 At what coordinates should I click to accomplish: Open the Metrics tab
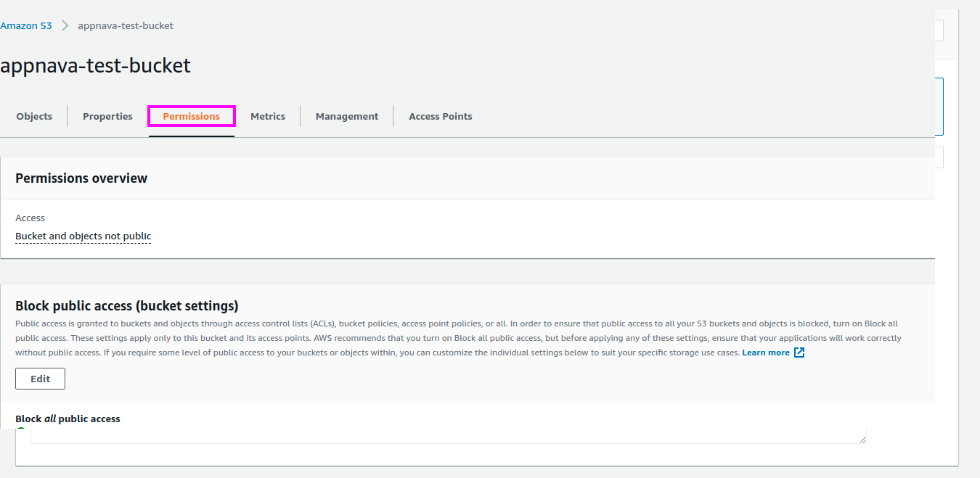(x=268, y=116)
